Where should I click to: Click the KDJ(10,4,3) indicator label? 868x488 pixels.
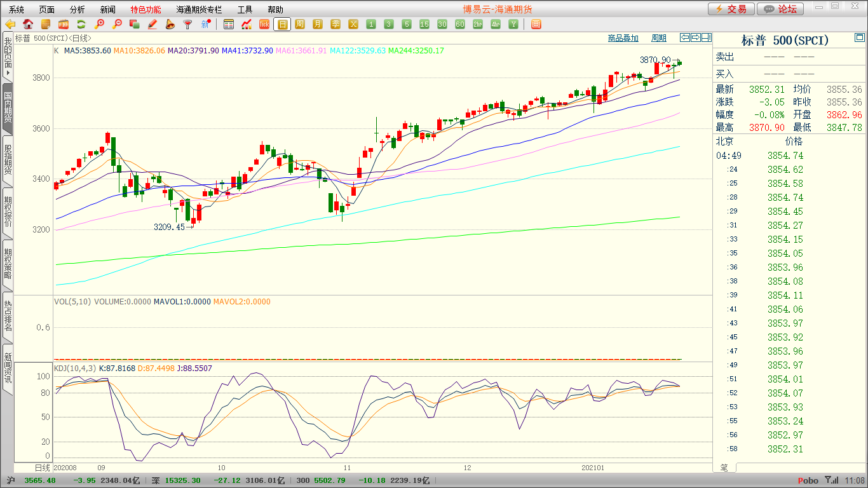tap(74, 368)
